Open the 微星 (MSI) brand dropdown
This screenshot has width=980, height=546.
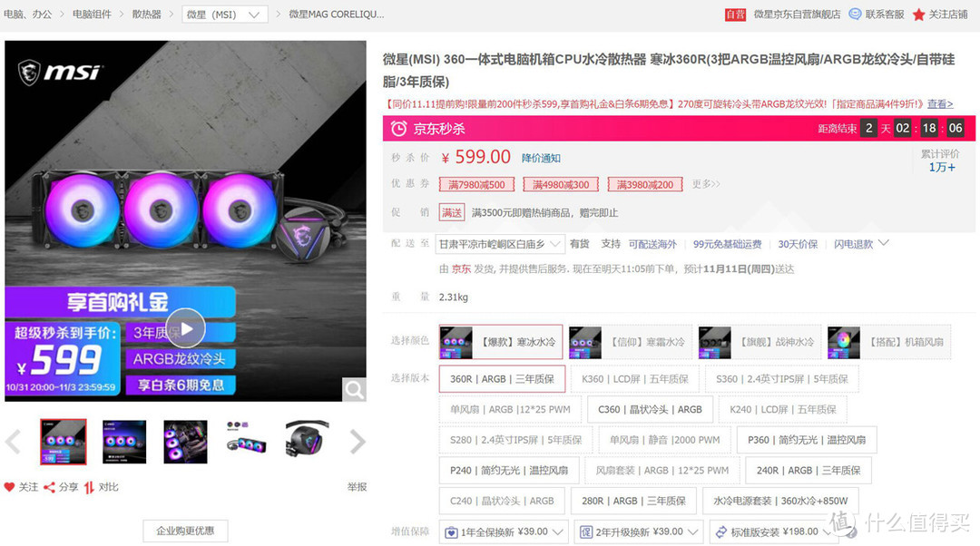(225, 14)
